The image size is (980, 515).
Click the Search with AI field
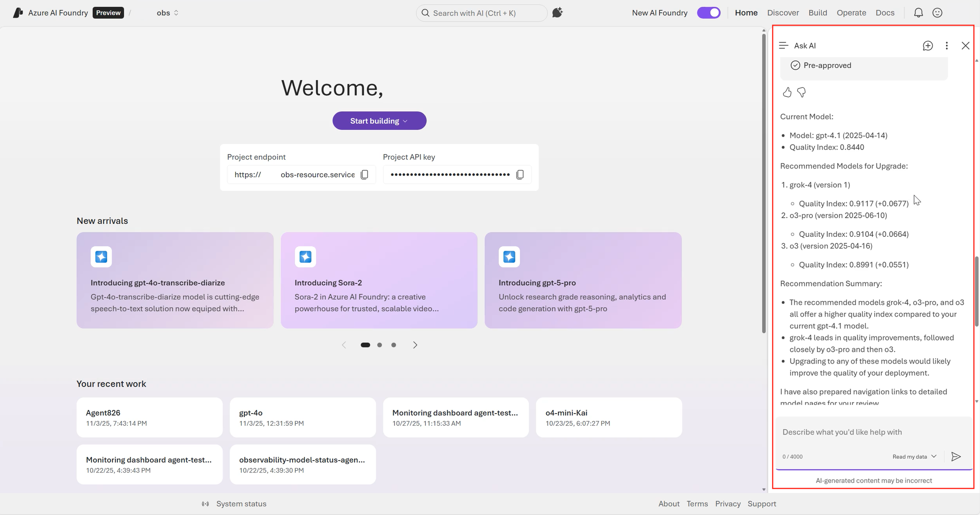click(481, 13)
